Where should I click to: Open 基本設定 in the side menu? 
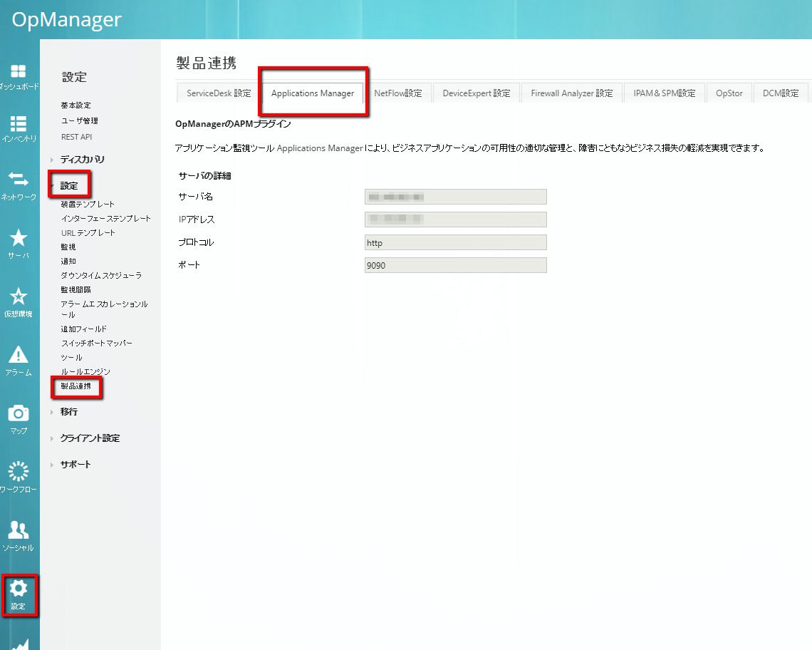(76, 105)
